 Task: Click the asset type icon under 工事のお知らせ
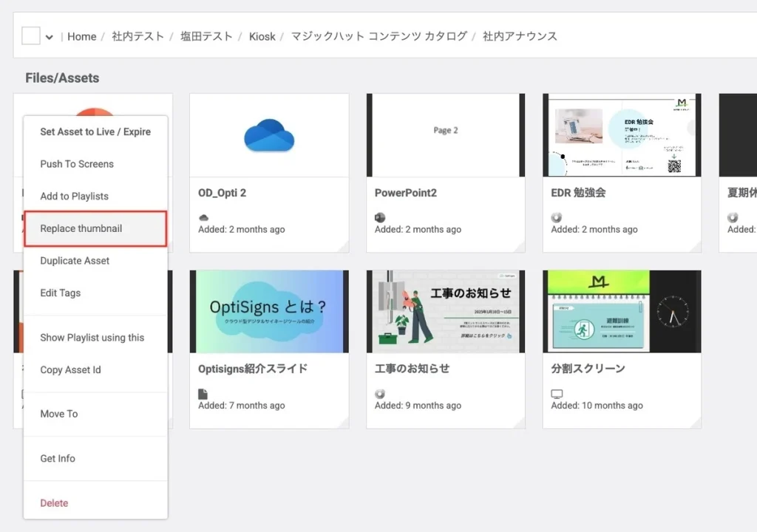(x=380, y=394)
